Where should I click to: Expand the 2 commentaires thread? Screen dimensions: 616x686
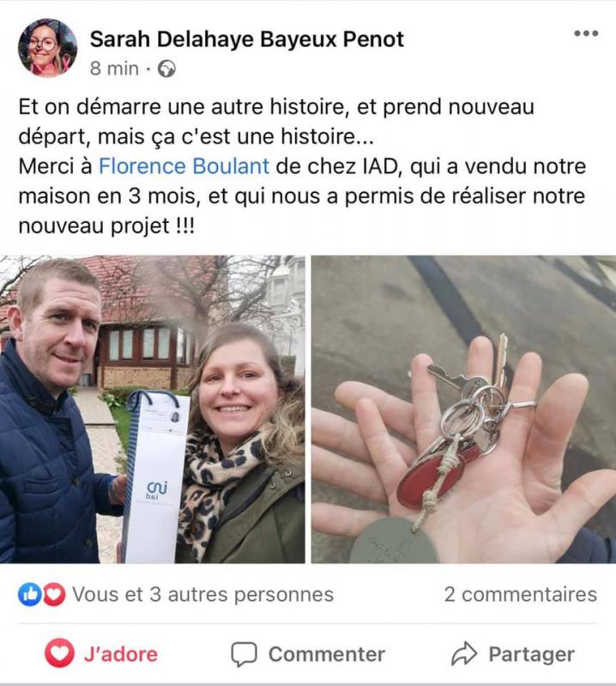[521, 594]
